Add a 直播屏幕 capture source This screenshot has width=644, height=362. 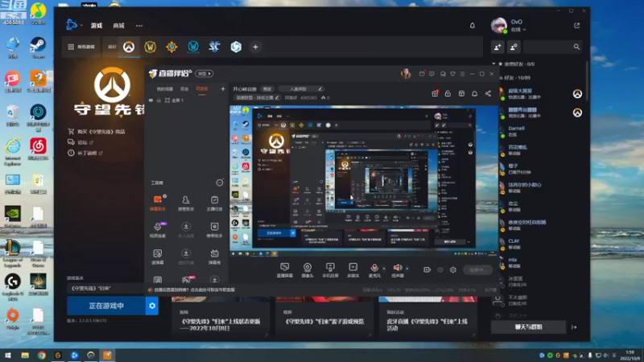point(285,270)
